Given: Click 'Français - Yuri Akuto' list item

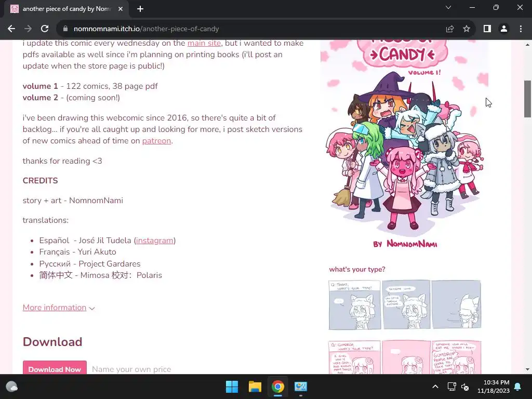Looking at the screenshot, I should tap(78, 252).
